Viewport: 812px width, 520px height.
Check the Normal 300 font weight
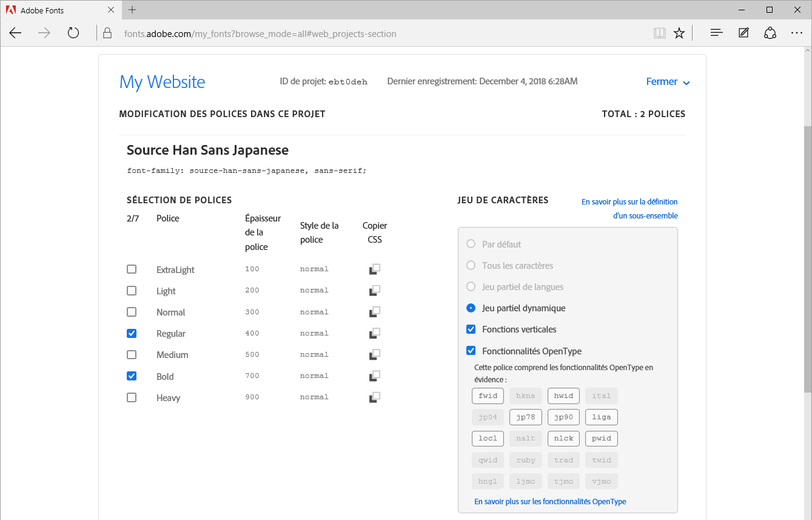pyautogui.click(x=132, y=312)
